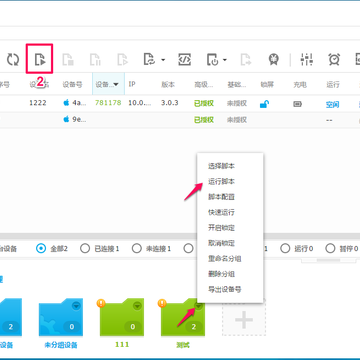Click the 空闲 status in the 1222 row
This screenshot has width=360, height=360.
[333, 105]
